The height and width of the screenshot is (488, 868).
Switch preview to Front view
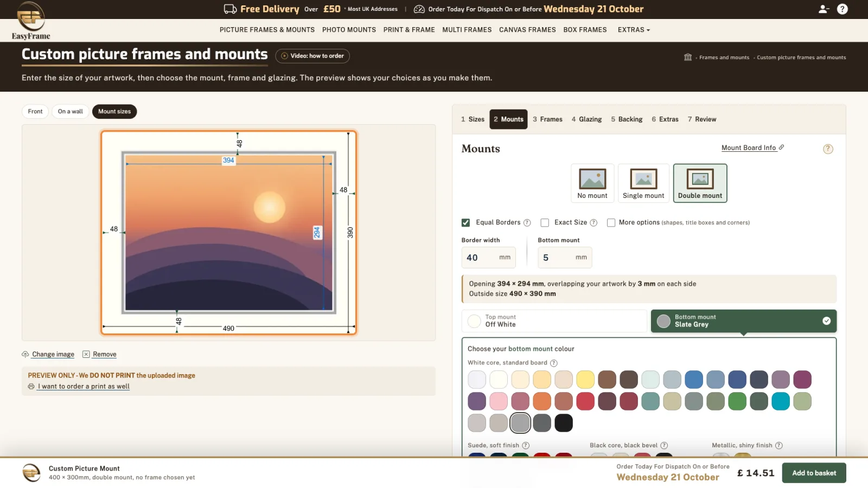click(x=35, y=112)
